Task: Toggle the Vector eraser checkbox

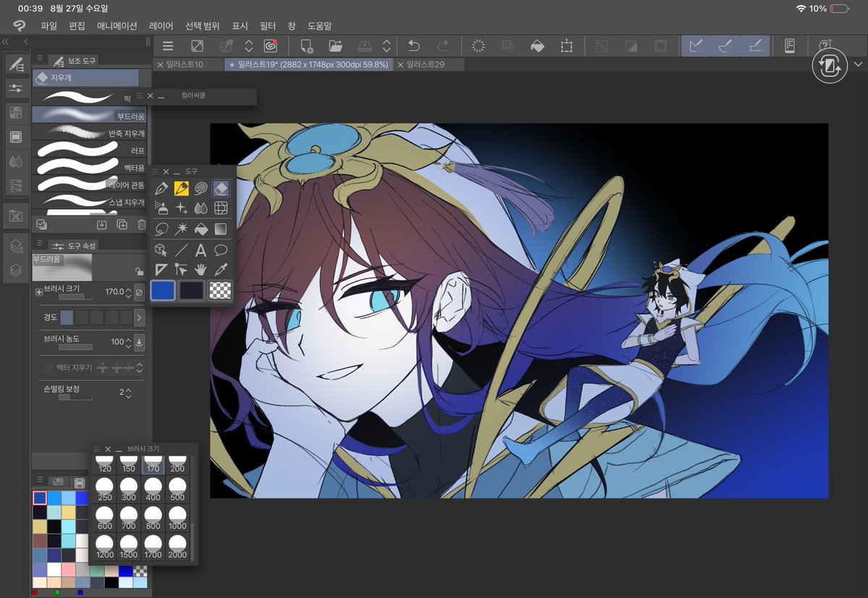Action: 48,367
